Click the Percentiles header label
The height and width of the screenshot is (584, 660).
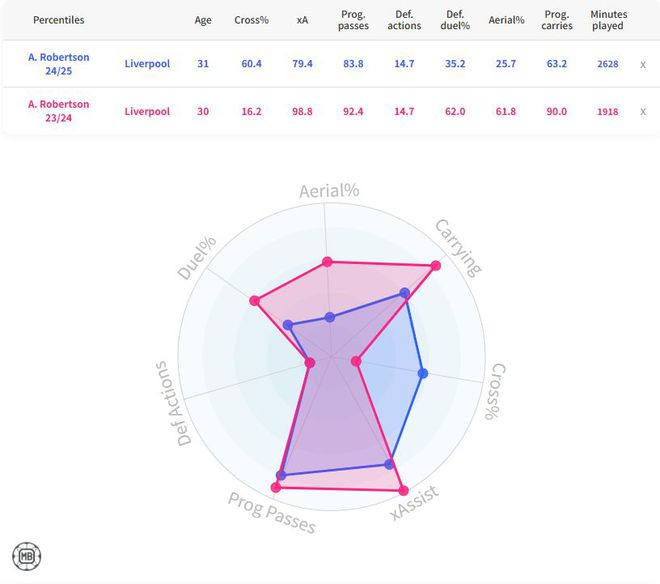59,20
